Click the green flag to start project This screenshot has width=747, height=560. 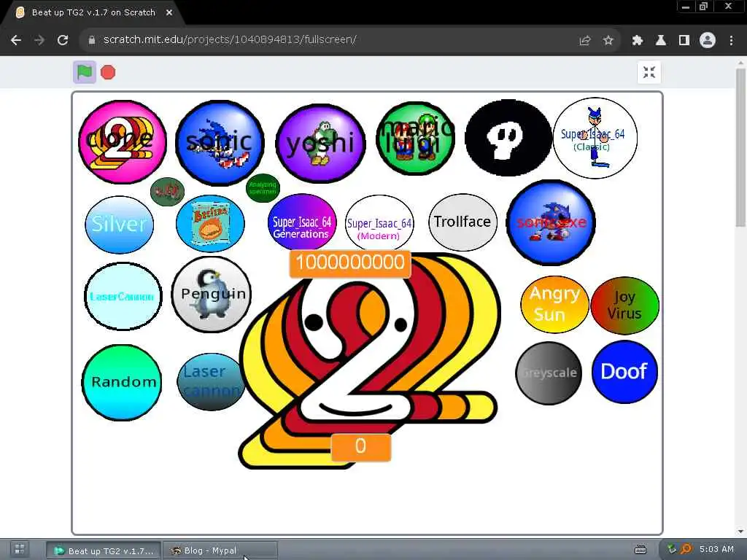85,72
